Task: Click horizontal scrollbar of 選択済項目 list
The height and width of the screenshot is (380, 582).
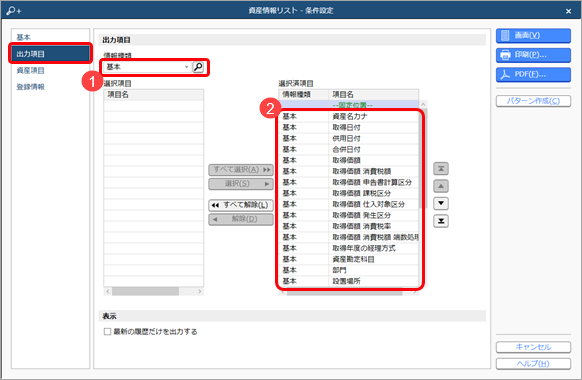Action: click(x=349, y=292)
